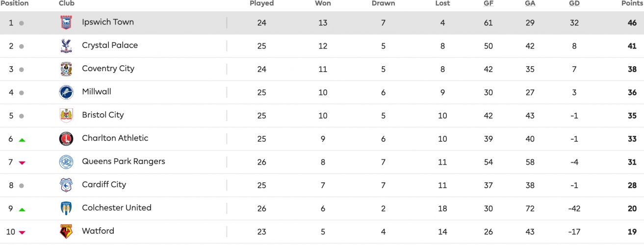644x245 pixels.
Task: Click the Charlton Athletic round badge
Action: [x=66, y=139]
